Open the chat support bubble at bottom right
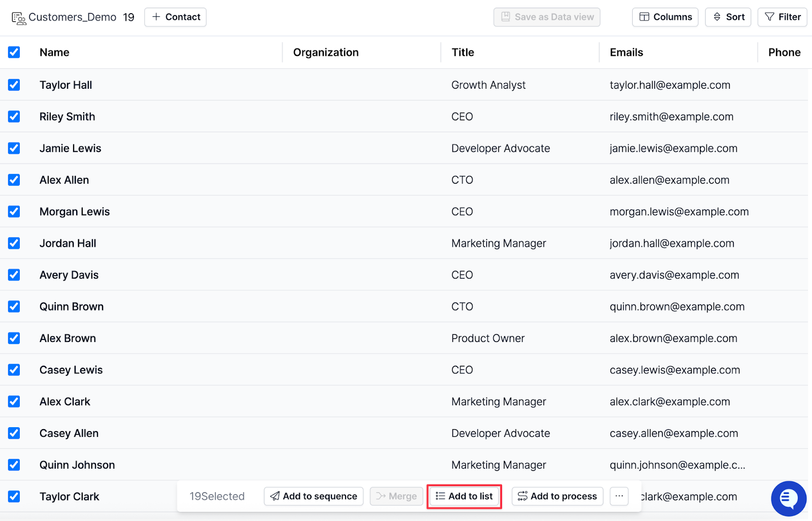Image resolution: width=812 pixels, height=521 pixels. pyautogui.click(x=788, y=499)
